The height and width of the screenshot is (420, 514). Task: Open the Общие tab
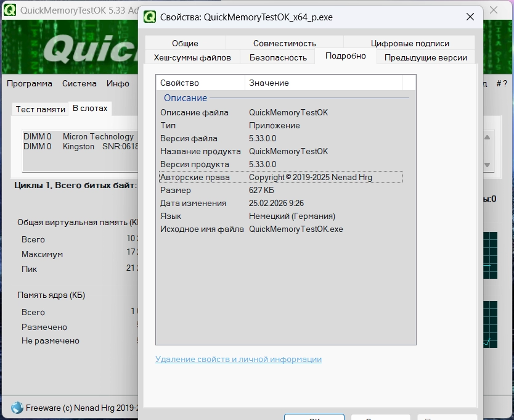[x=186, y=43]
